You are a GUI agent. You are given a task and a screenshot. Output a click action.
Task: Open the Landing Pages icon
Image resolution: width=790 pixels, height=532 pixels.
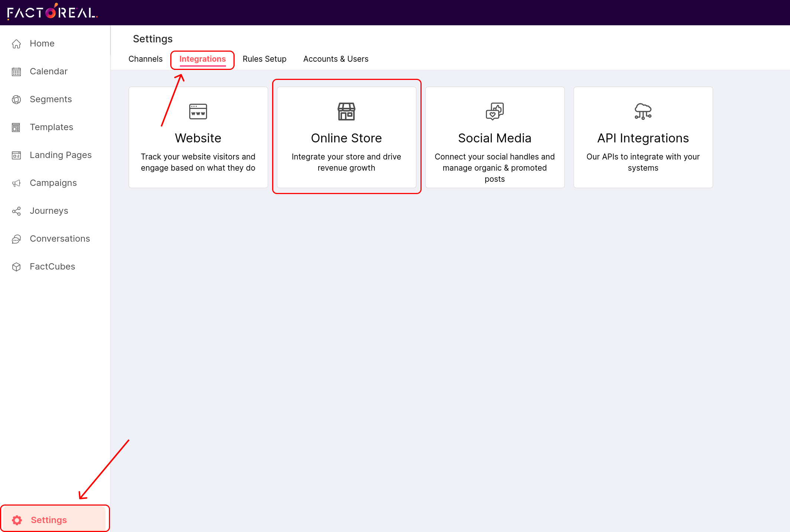(16, 155)
